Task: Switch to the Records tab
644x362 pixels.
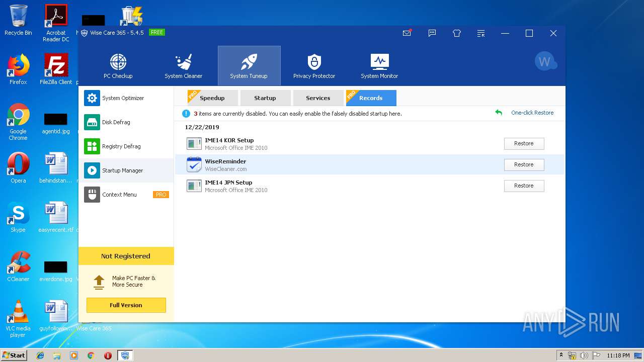Action: tap(371, 98)
